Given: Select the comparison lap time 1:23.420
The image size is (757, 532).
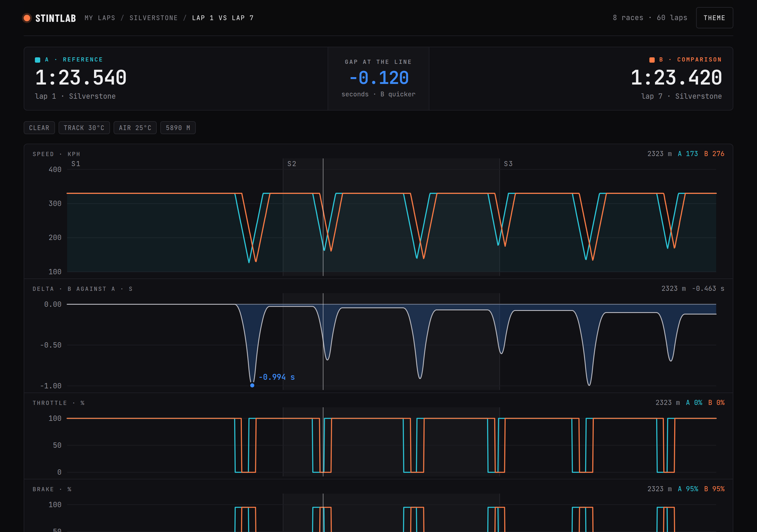Looking at the screenshot, I should (676, 78).
